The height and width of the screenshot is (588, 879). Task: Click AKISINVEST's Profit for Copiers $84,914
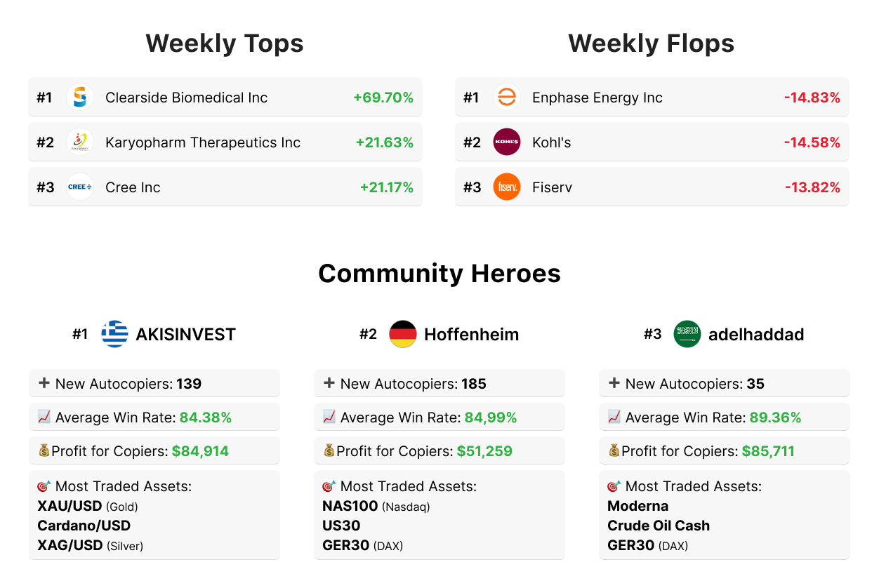(200, 451)
